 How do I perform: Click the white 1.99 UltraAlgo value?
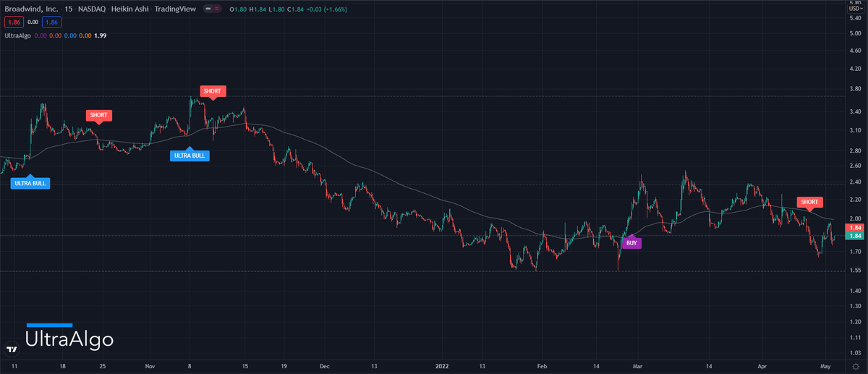(100, 35)
